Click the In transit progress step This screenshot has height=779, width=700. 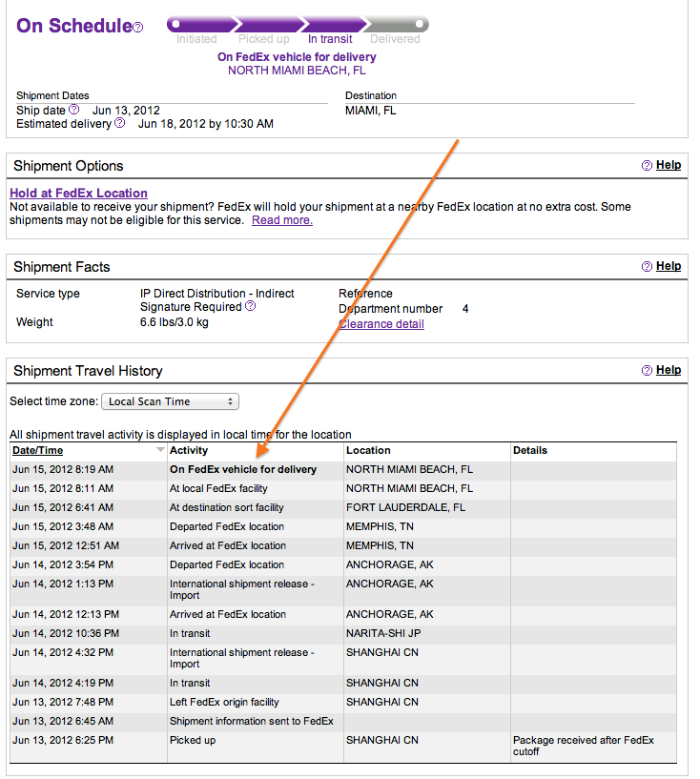(330, 39)
